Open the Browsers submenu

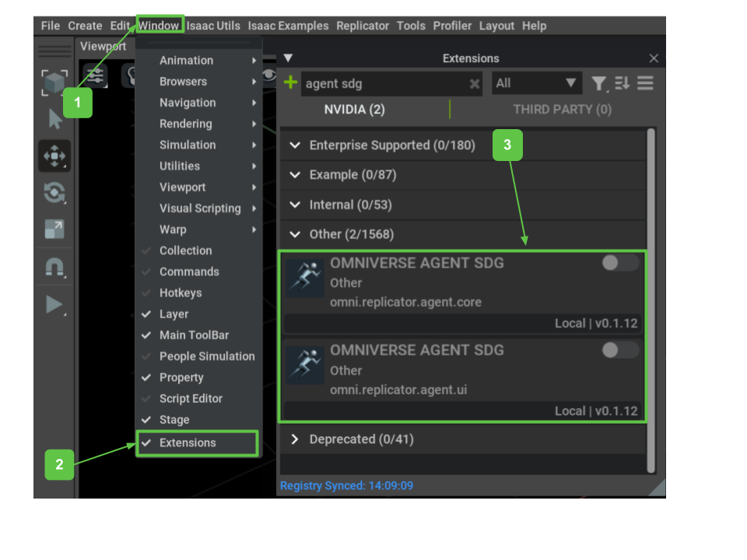(199, 82)
